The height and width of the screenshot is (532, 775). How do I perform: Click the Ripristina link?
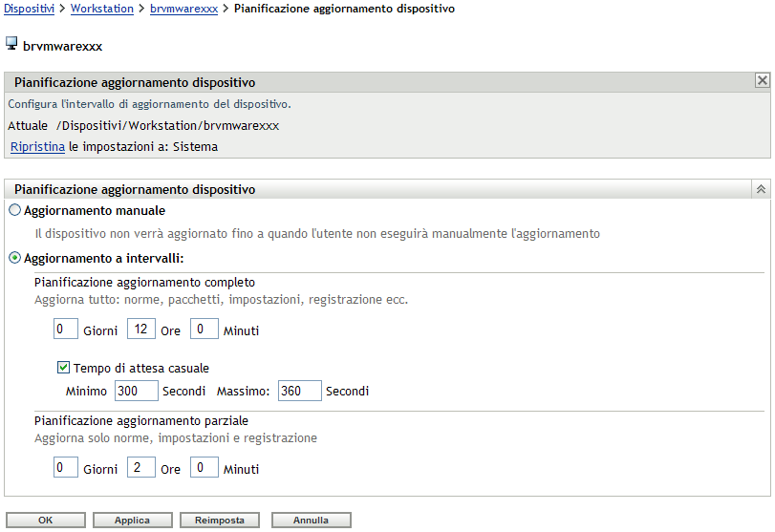pos(37,147)
